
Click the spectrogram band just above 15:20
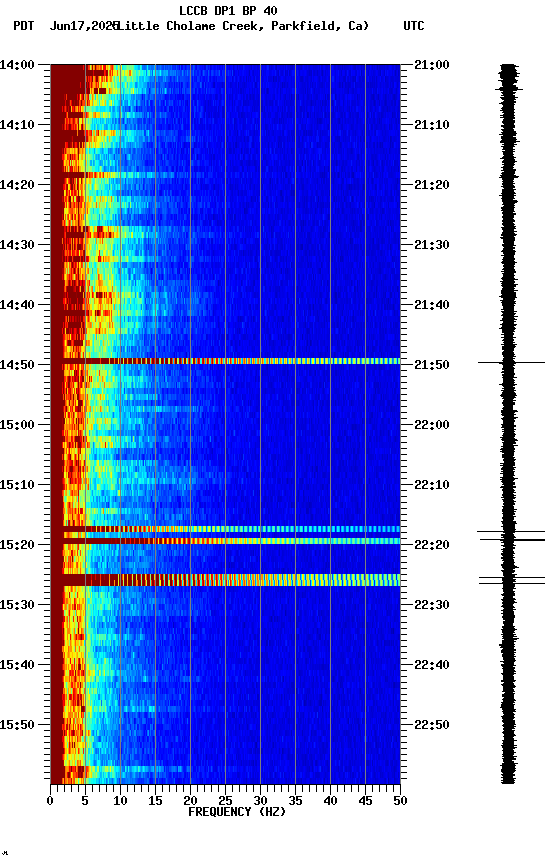[225, 529]
